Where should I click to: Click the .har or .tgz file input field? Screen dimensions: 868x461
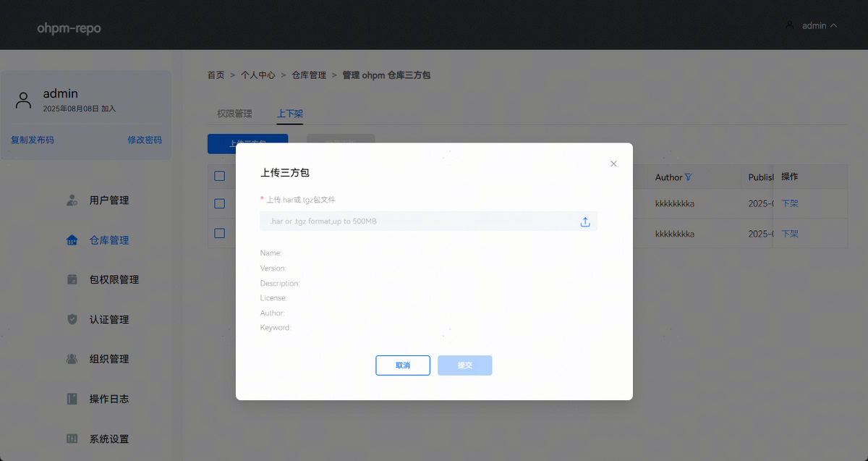(420, 221)
